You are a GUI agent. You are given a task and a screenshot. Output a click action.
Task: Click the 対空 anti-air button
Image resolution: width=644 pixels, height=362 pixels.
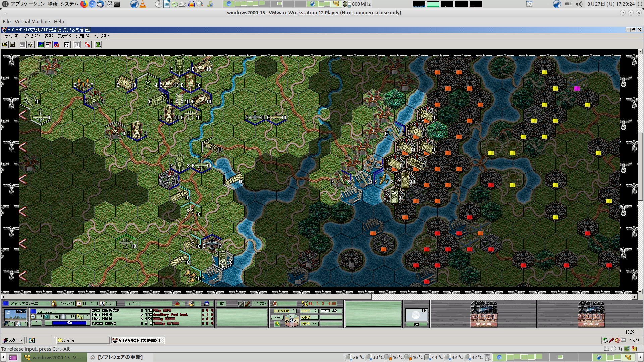(x=277, y=317)
